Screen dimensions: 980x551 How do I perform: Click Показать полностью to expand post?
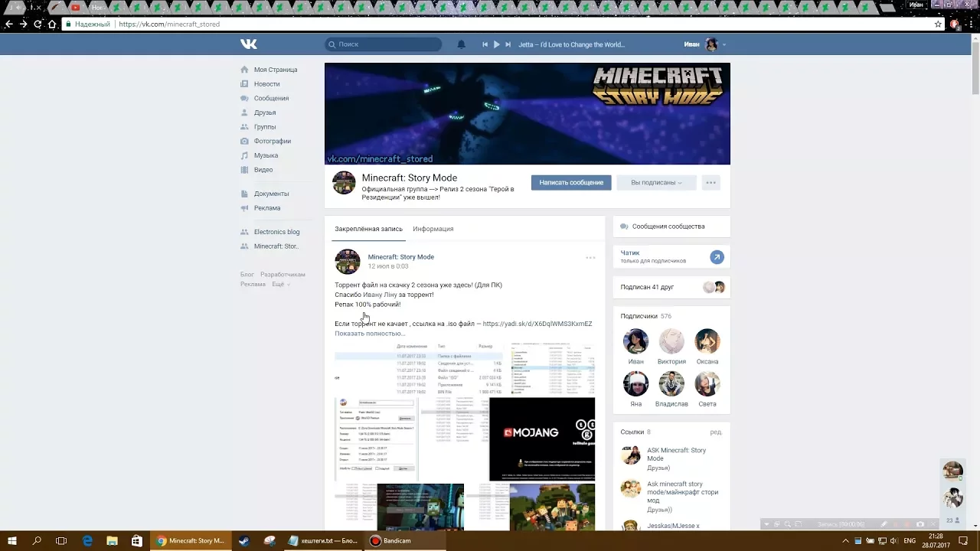[370, 334]
